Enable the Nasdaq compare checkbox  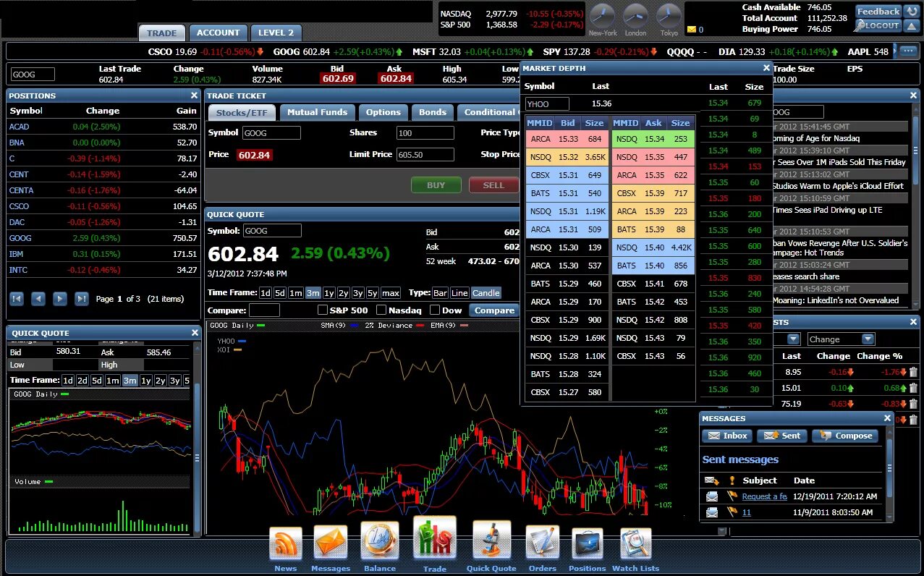pyautogui.click(x=381, y=310)
